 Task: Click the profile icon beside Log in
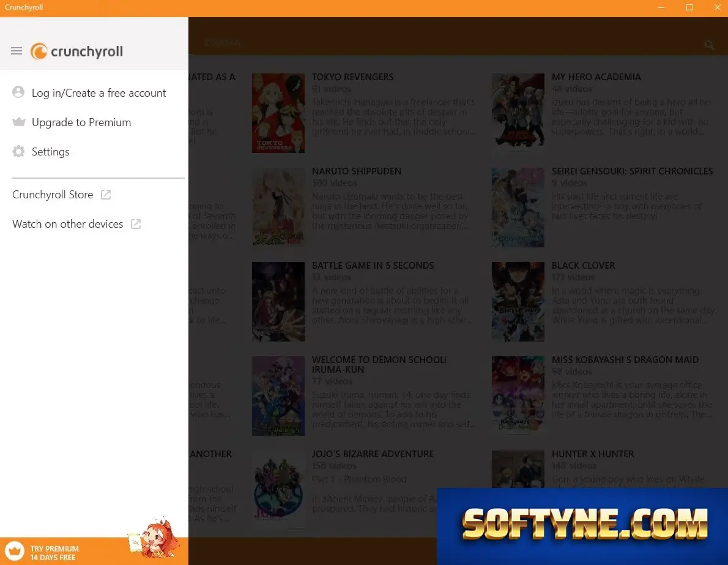click(x=18, y=92)
